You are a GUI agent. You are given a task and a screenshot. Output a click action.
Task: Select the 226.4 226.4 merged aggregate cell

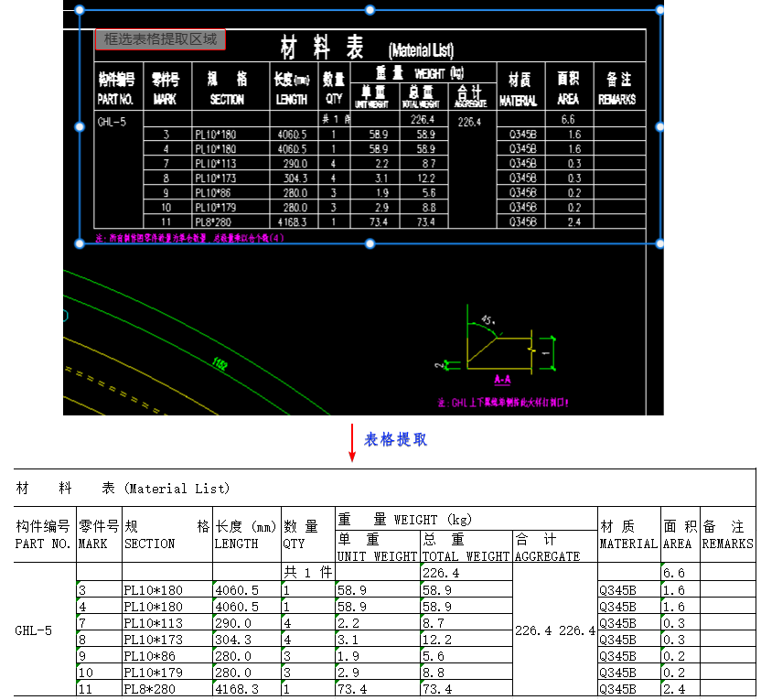pos(555,630)
